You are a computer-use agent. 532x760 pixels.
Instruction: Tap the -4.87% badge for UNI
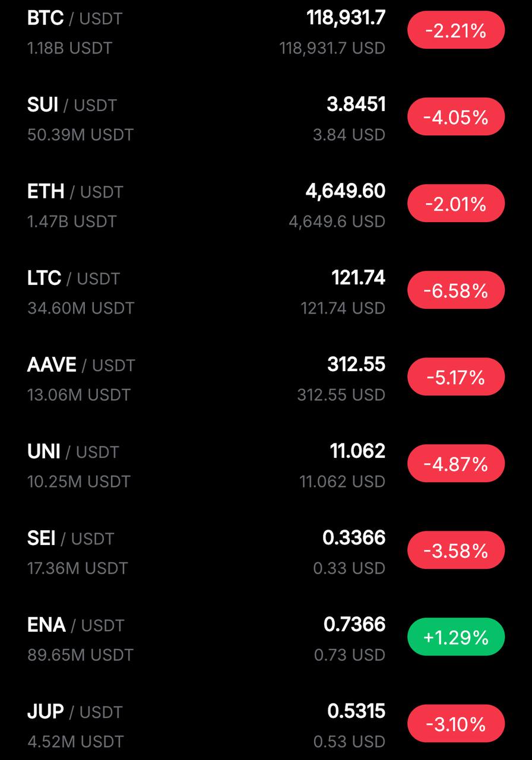456,463
